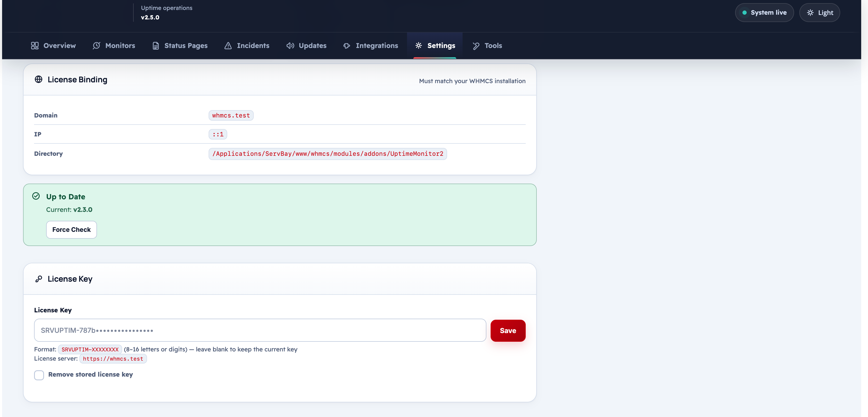
Task: Click the sun icon in theme toggle
Action: tap(810, 13)
